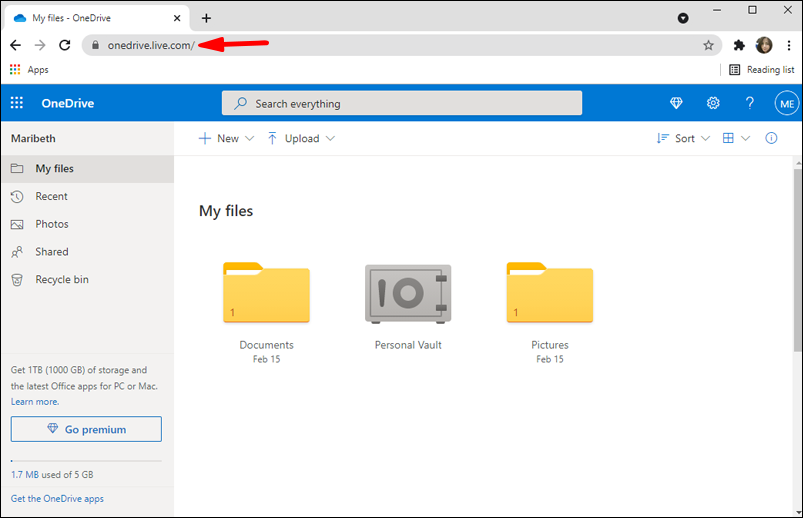
Task: Open the ME account avatar
Action: [x=786, y=103]
